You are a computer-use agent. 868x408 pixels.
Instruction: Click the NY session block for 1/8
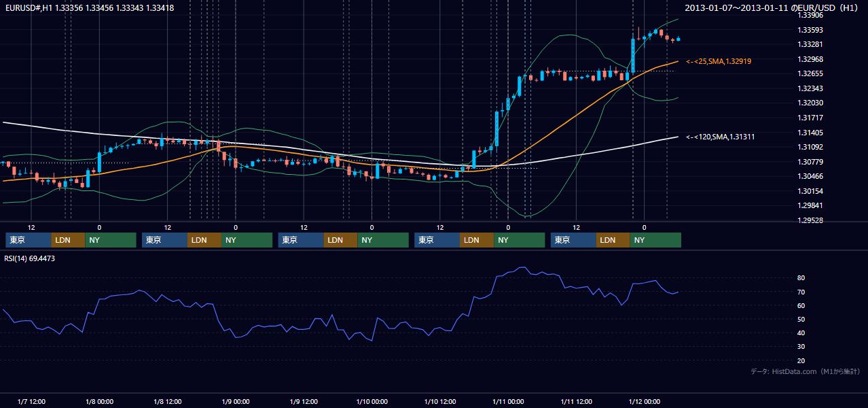point(247,240)
